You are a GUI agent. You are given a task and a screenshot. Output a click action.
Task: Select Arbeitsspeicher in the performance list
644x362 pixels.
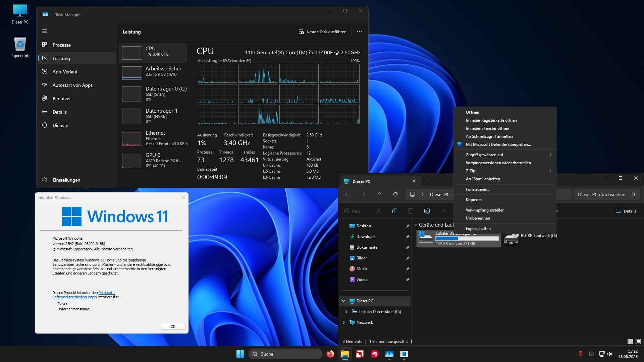click(x=153, y=73)
